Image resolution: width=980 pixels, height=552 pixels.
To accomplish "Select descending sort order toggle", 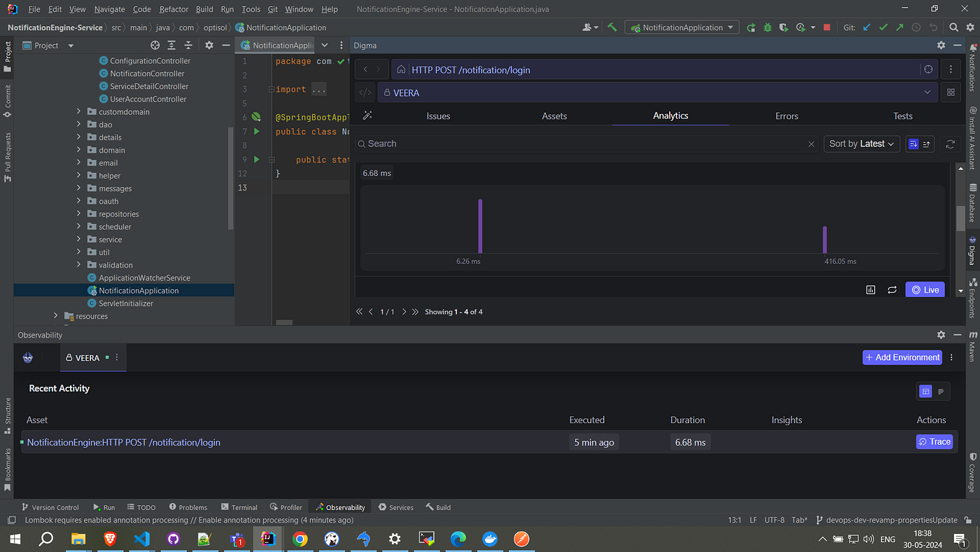I will (913, 144).
